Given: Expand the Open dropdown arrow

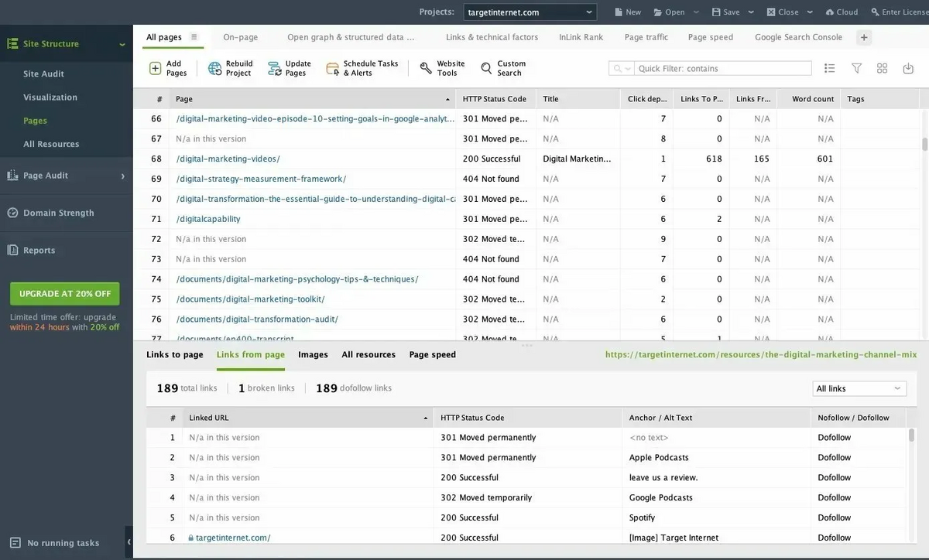Looking at the screenshot, I should click(x=696, y=12).
